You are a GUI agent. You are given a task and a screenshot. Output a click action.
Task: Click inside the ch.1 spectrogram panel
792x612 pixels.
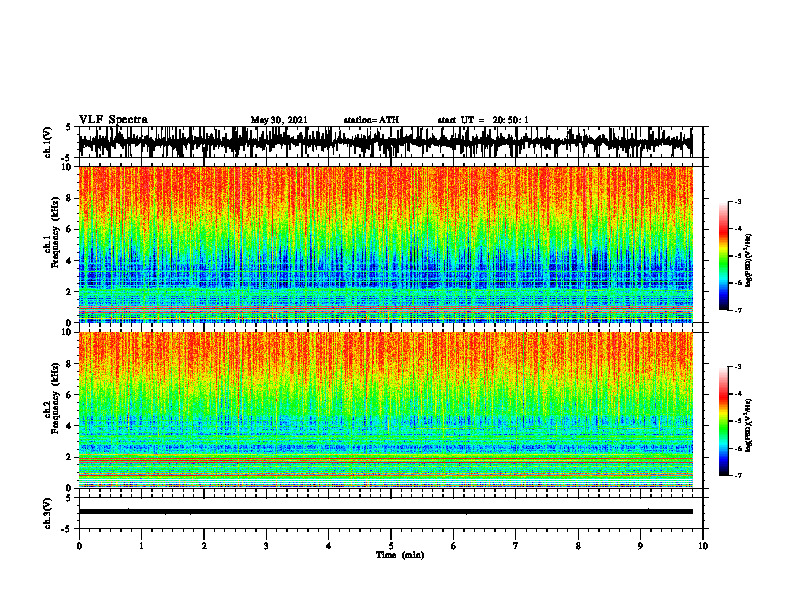click(385, 244)
